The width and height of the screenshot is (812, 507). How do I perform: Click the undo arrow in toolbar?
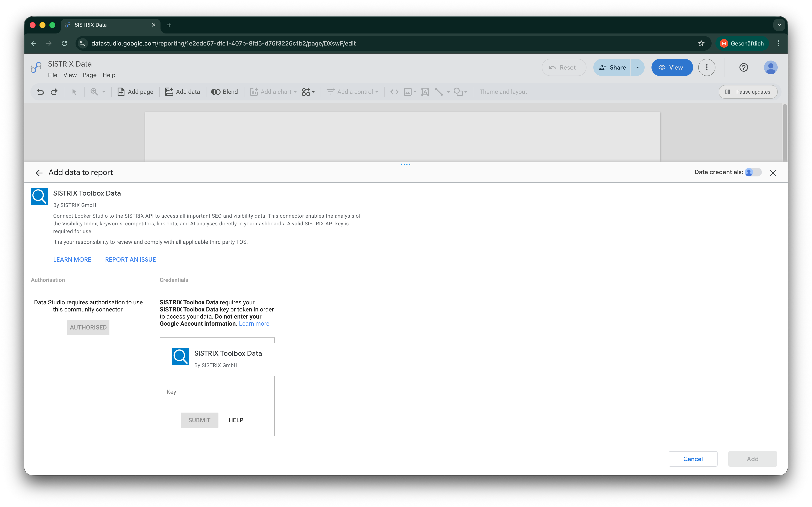click(41, 92)
